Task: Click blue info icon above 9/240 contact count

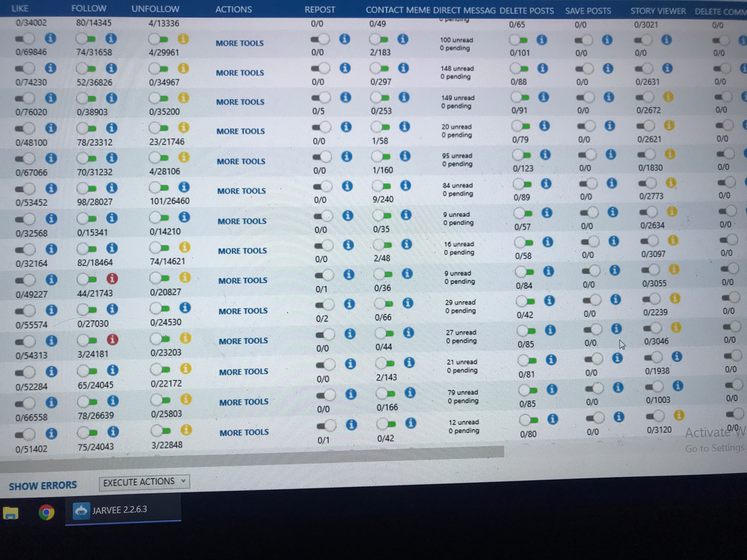Action: click(405, 186)
